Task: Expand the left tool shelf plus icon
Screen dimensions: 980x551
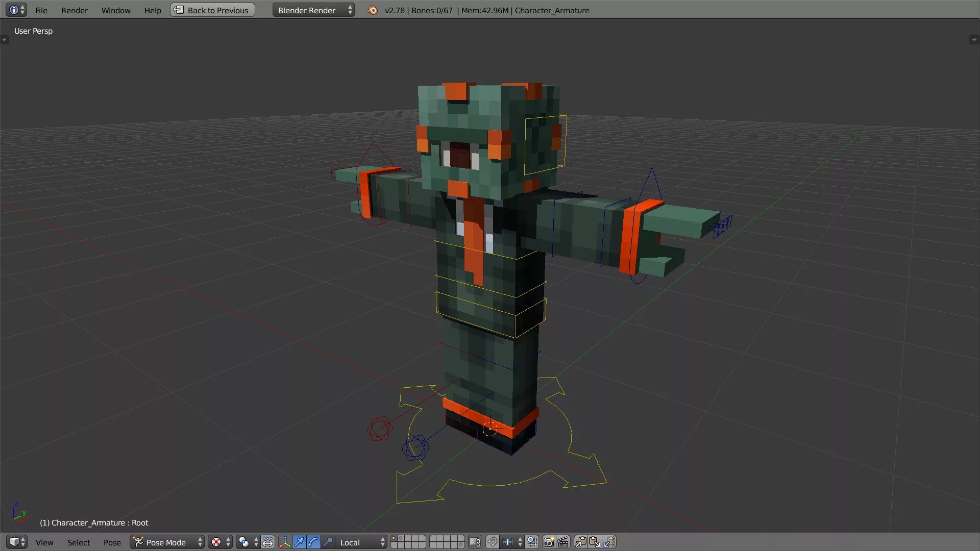Action: click(4, 39)
